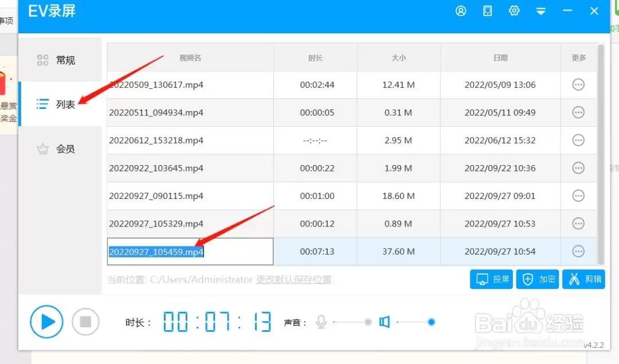
Task: Click the file list vertical scrollbar
Action: coord(601,154)
